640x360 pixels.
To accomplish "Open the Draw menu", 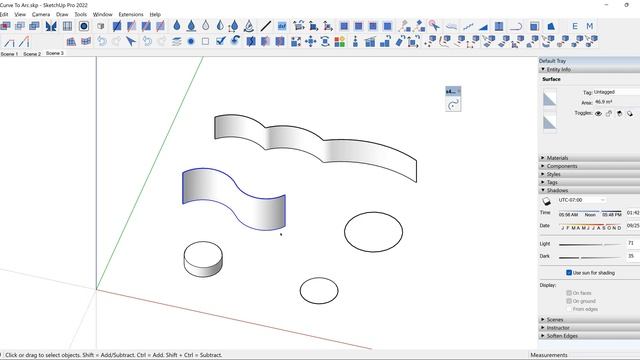I will 62,14.
